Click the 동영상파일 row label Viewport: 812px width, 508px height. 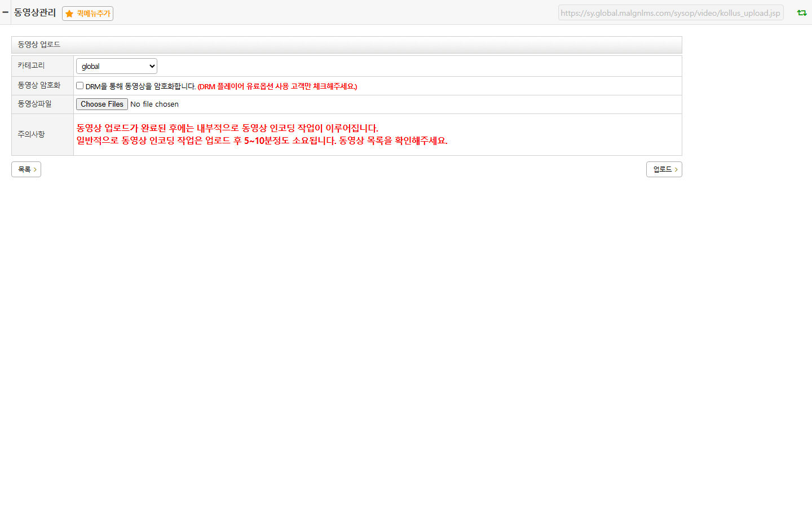(x=34, y=104)
